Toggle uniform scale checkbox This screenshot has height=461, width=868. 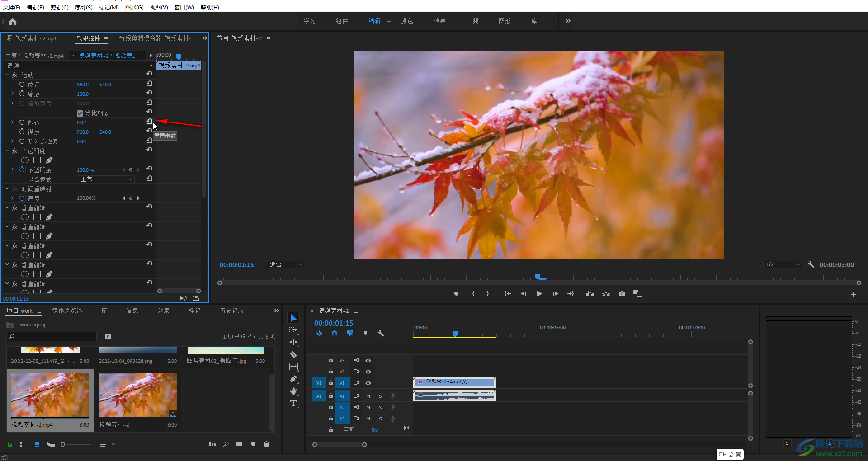click(x=80, y=113)
